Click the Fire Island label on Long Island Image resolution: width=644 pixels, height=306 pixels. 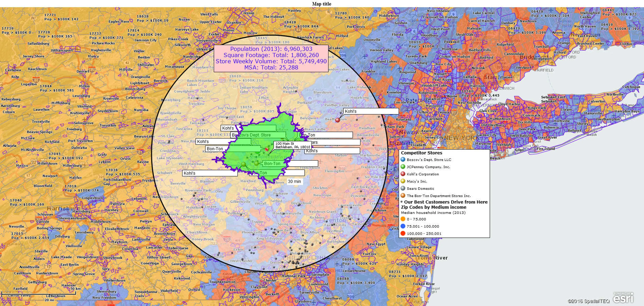546,149
